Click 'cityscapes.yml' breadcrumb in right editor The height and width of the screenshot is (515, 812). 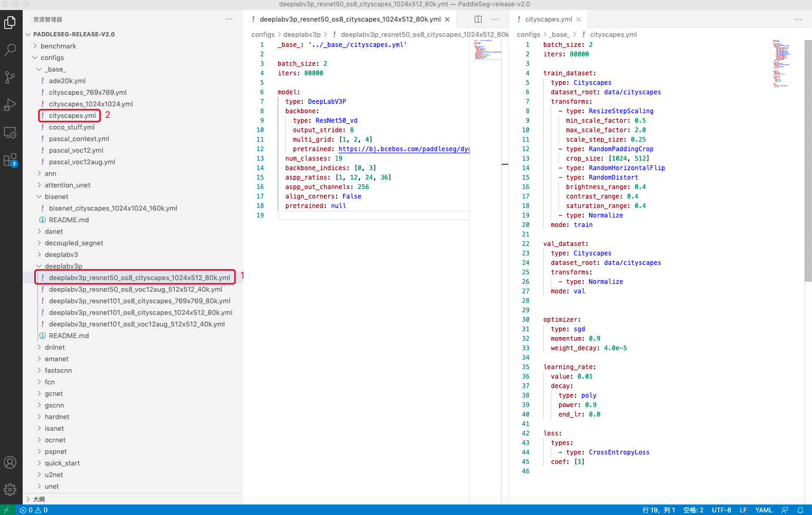[613, 34]
